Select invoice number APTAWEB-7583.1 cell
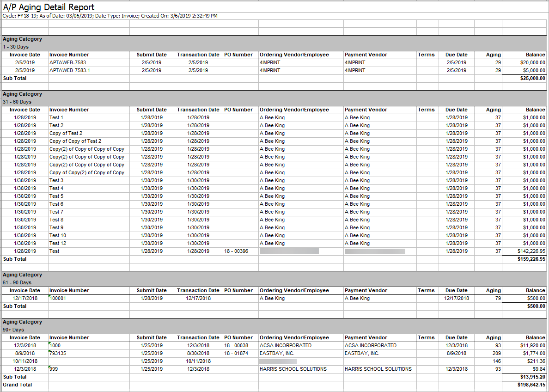Image resolution: width=549 pixels, height=392 pixels. point(69,70)
